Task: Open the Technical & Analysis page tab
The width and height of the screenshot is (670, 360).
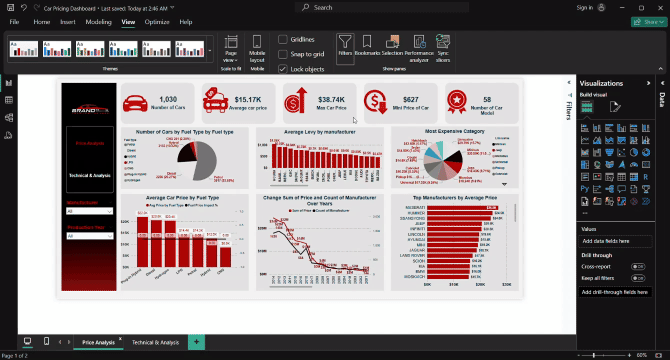Action: click(155, 342)
